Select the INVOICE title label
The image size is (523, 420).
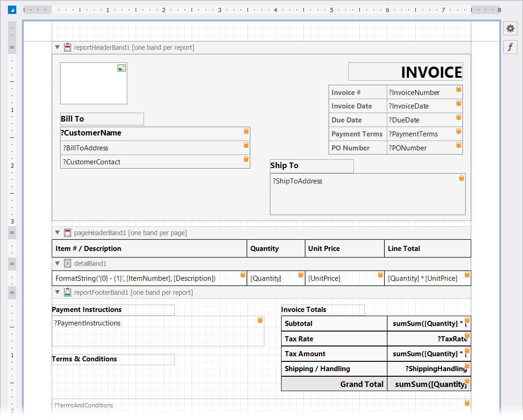pyautogui.click(x=405, y=72)
